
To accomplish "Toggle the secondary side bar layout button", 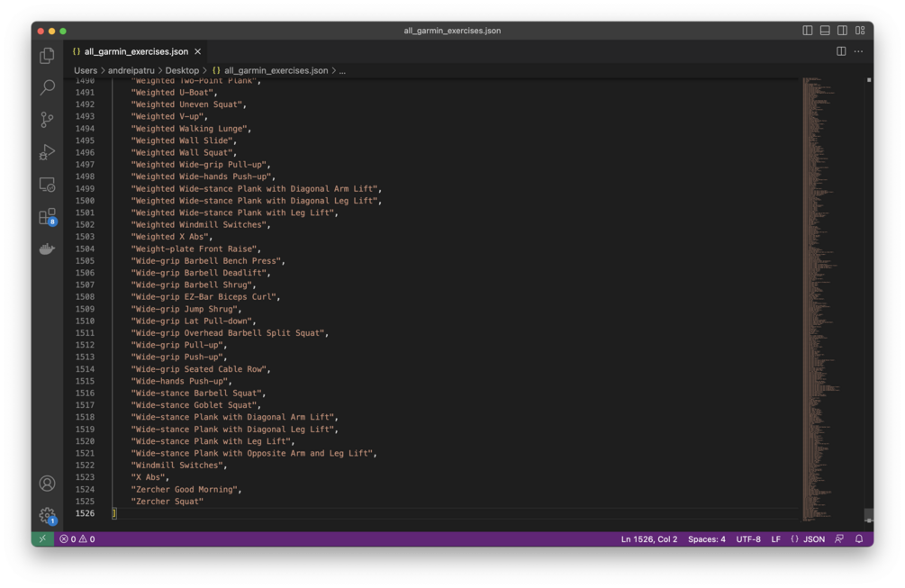I will point(843,31).
